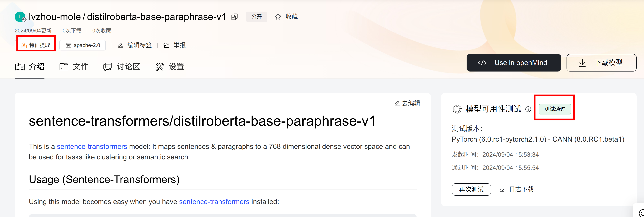
Task: Click the model usability test hexagon icon
Action: pos(457,109)
